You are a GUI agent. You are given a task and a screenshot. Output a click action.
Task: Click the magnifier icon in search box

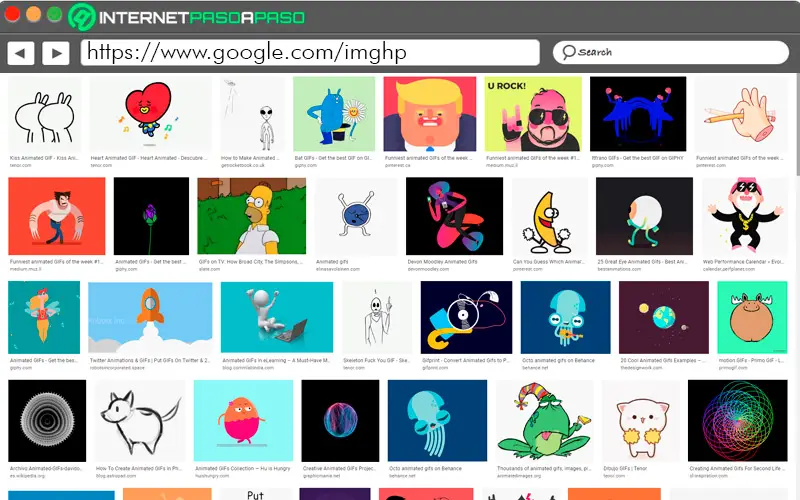(568, 52)
